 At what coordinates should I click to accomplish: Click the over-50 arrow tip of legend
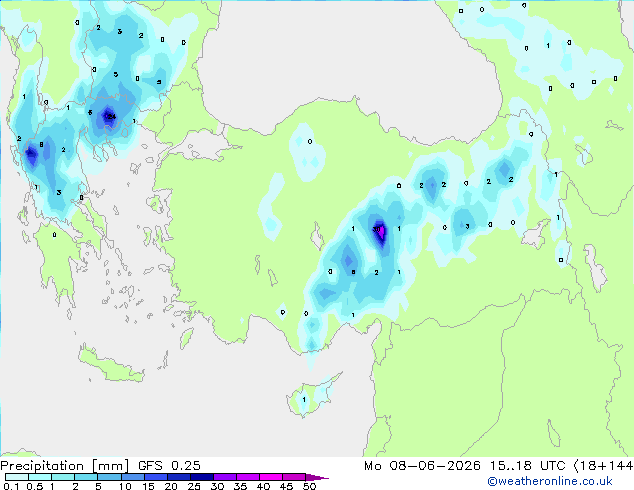click(317, 477)
